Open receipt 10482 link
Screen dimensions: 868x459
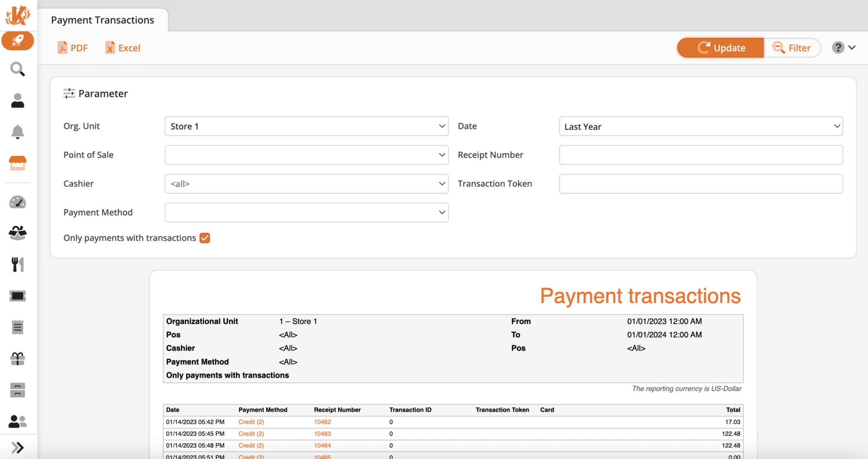pyautogui.click(x=322, y=422)
